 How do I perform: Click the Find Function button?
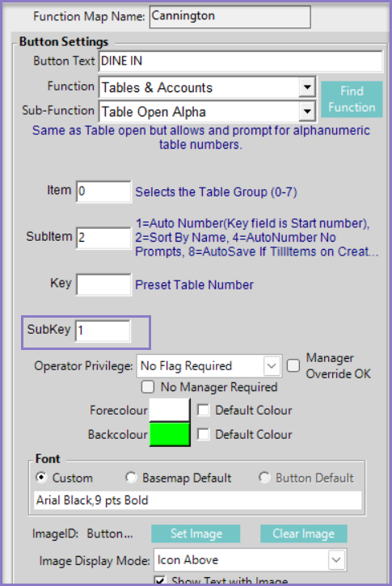(x=352, y=99)
